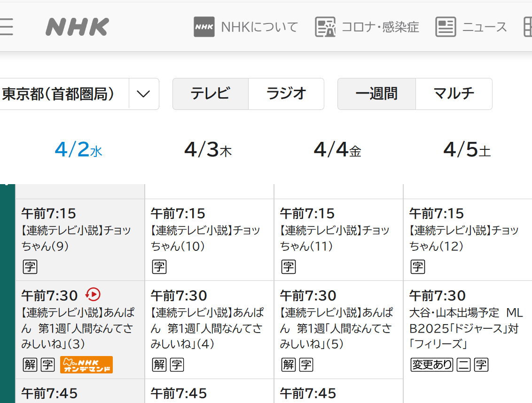The height and width of the screenshot is (403, 532).
Task: Click the 字 icon under あんぱん (4)
Action: pos(177,365)
